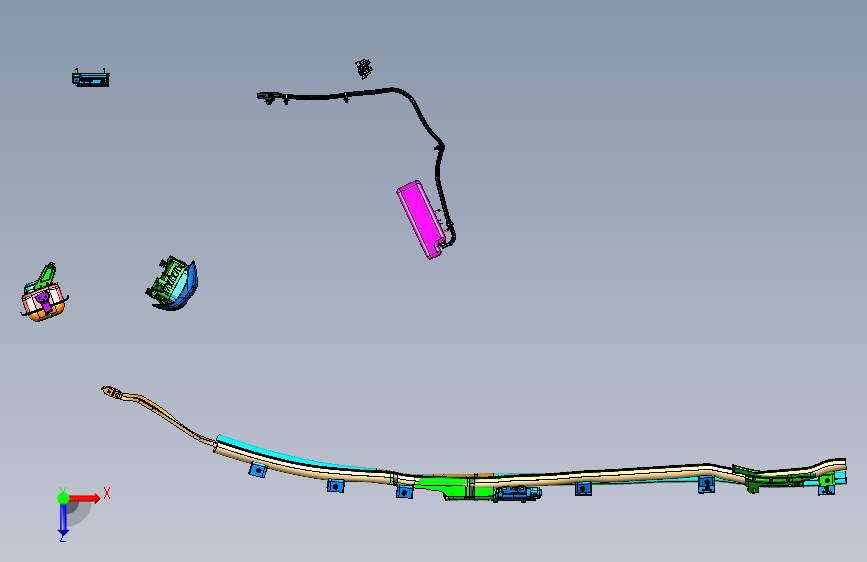Click the red X axis arrow of triad
The height and width of the screenshot is (562, 867).
click(x=86, y=498)
